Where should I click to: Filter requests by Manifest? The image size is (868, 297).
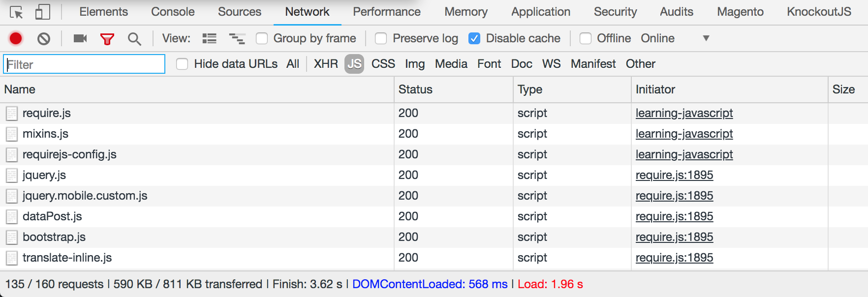click(593, 64)
